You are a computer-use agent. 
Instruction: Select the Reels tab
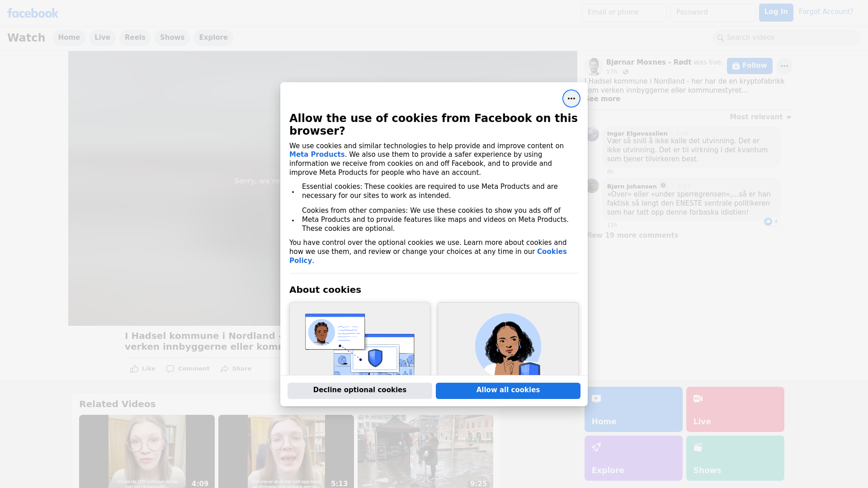[x=135, y=38]
